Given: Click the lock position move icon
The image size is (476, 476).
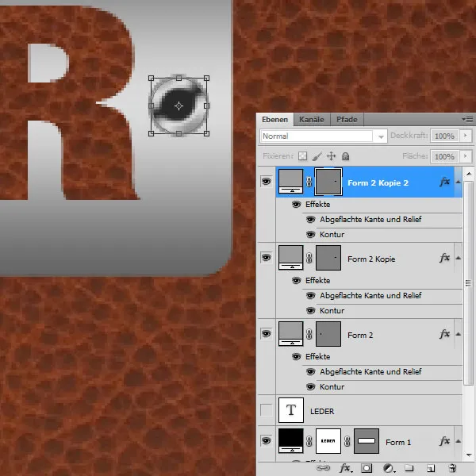Looking at the screenshot, I should pos(332,157).
